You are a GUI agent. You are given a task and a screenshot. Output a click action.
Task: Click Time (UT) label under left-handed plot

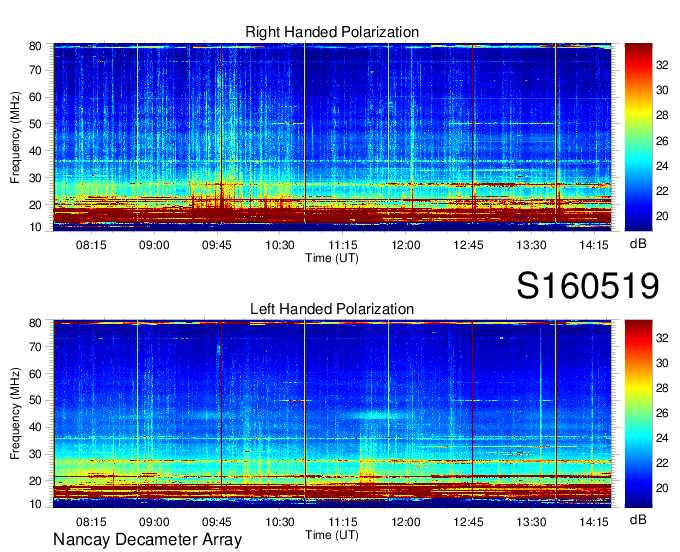tap(332, 535)
